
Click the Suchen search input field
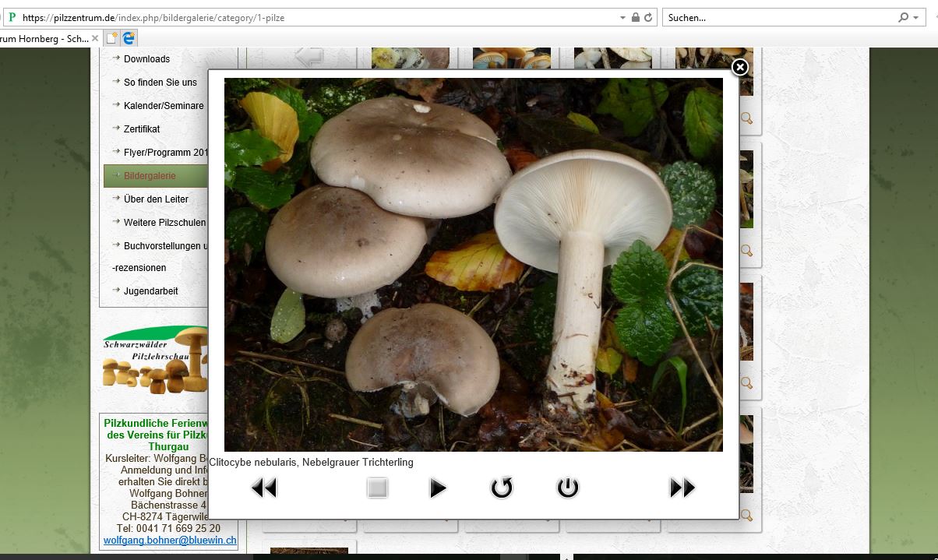point(779,17)
